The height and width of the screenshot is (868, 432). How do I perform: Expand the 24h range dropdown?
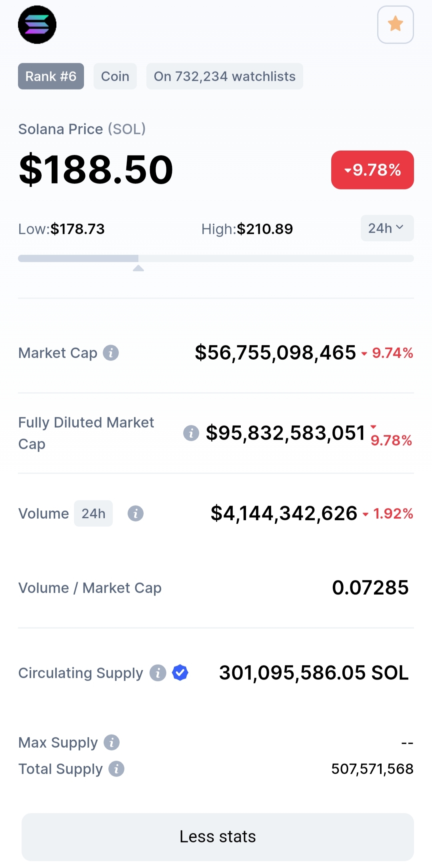point(387,228)
